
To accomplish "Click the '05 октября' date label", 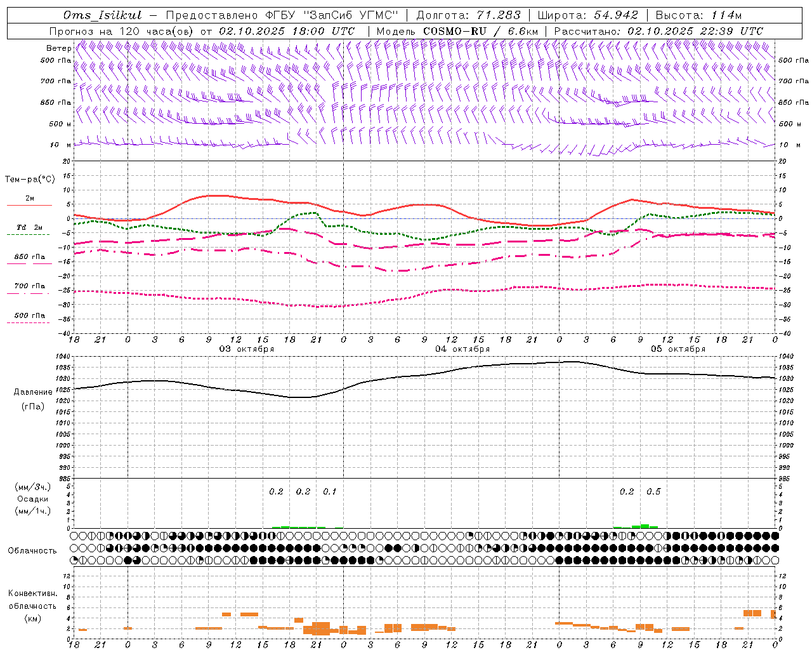I will pyautogui.click(x=678, y=349).
